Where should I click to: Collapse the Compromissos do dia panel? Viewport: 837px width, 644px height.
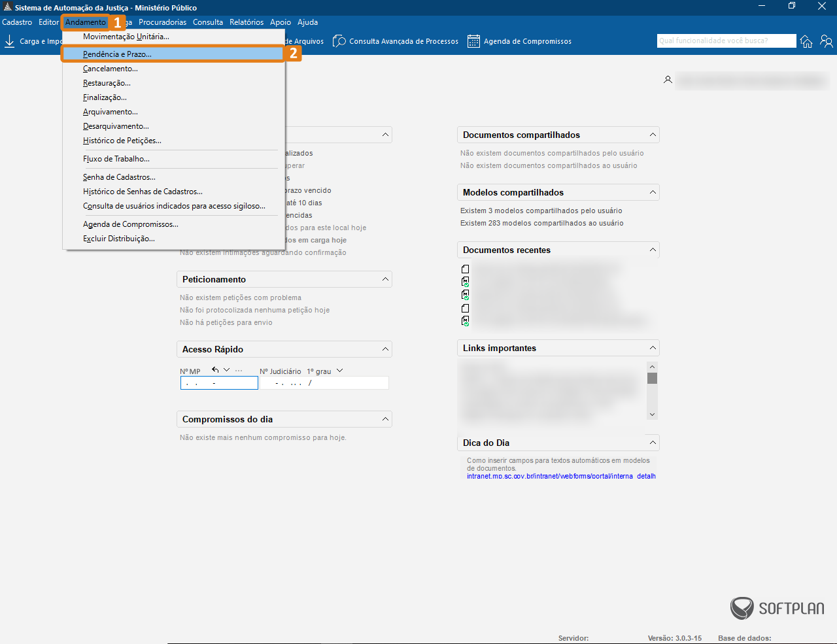point(385,419)
